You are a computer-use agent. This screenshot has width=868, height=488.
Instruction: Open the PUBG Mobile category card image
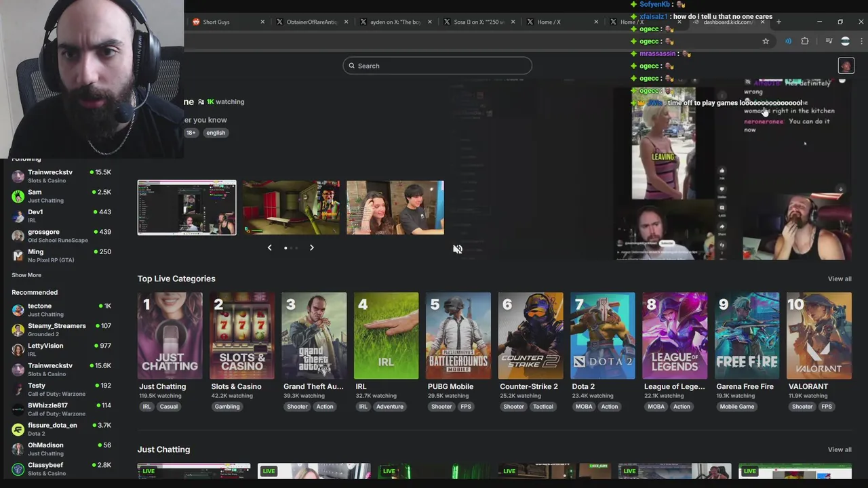[458, 335]
